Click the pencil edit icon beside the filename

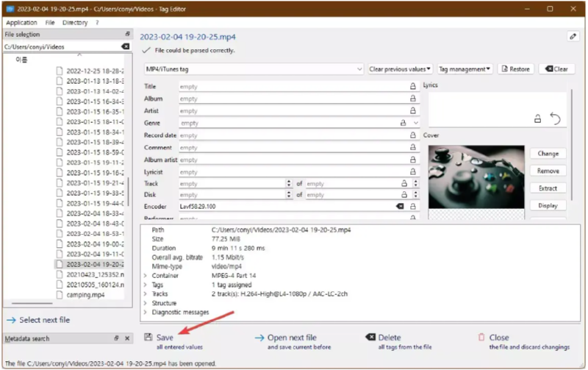coord(573,36)
